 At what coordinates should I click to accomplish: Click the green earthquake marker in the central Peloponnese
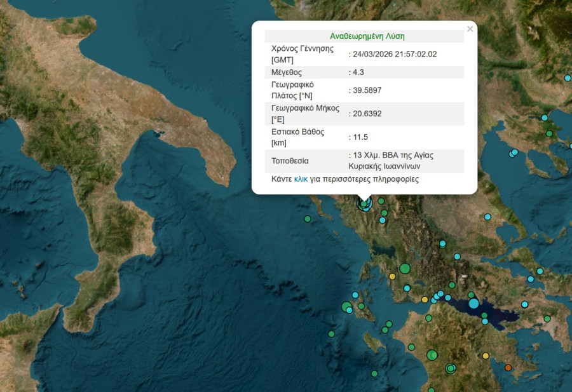point(432,355)
